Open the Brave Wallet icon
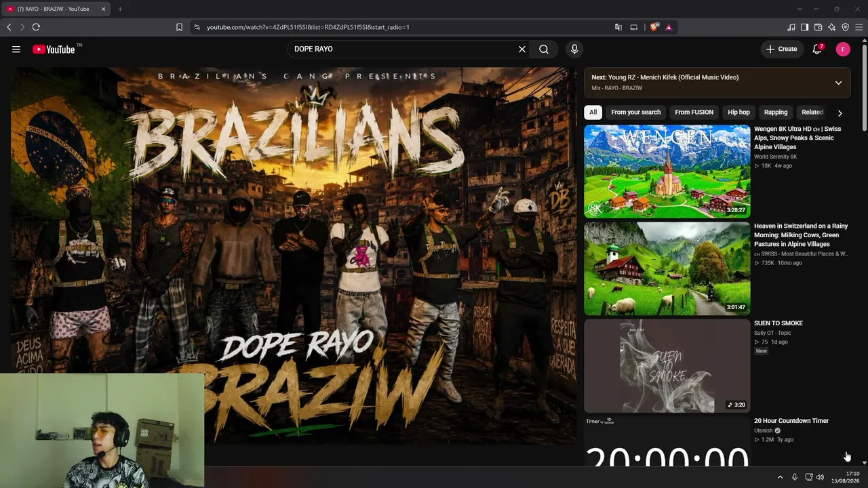This screenshot has height=488, width=868. [x=818, y=27]
